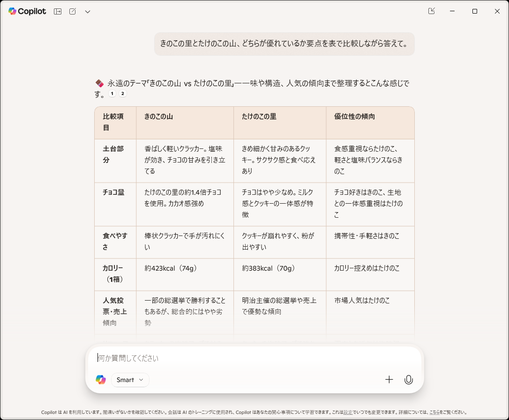509x420 pixels.
Task: Open the chevron dropdown next to new chat
Action: (87, 11)
